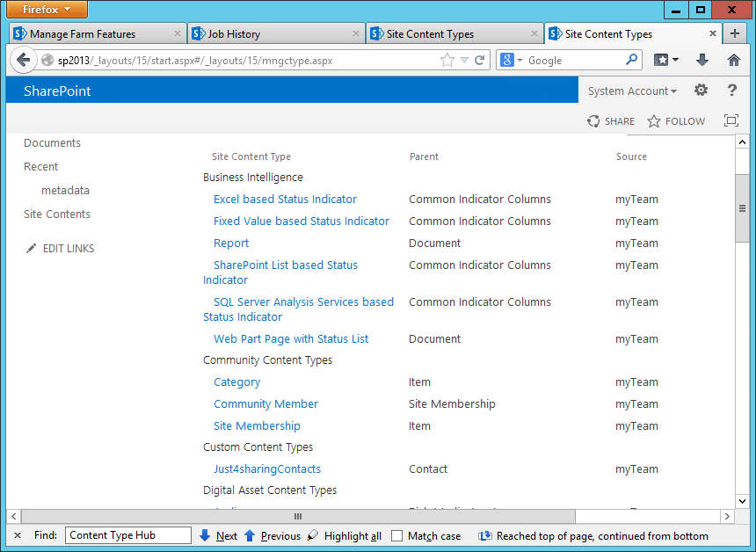The width and height of the screenshot is (756, 552).
Task: Click EDIT LINKS with pencil icon
Action: click(x=60, y=248)
